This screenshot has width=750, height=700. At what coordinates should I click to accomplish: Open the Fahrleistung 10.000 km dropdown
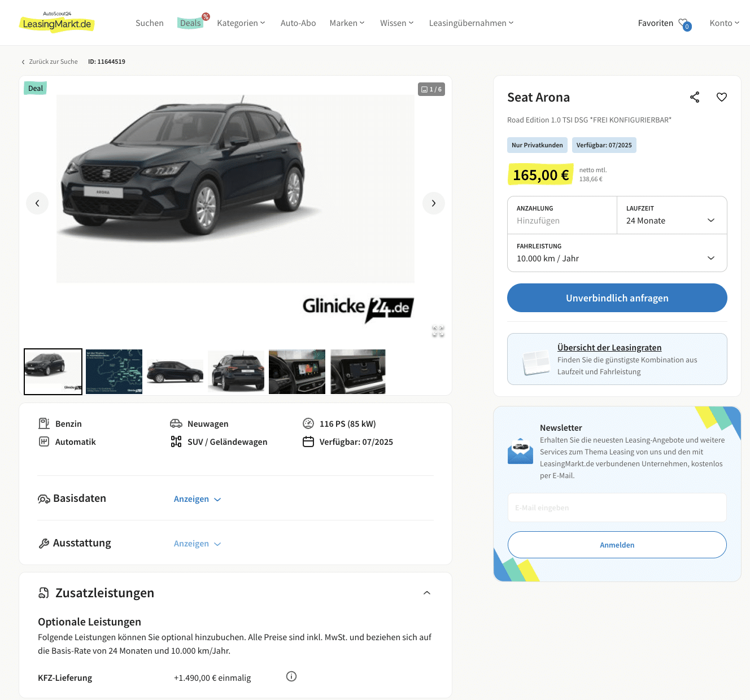click(617, 253)
